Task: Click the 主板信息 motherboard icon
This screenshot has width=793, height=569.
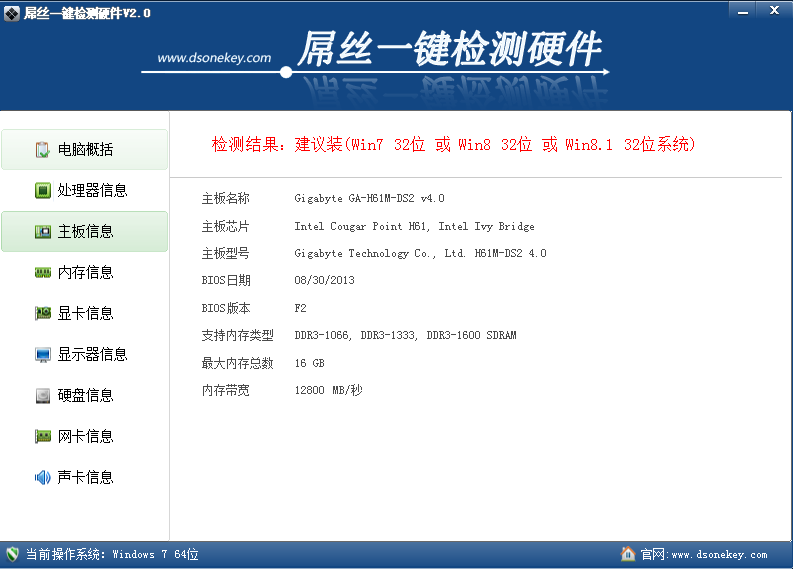Action: click(x=43, y=231)
